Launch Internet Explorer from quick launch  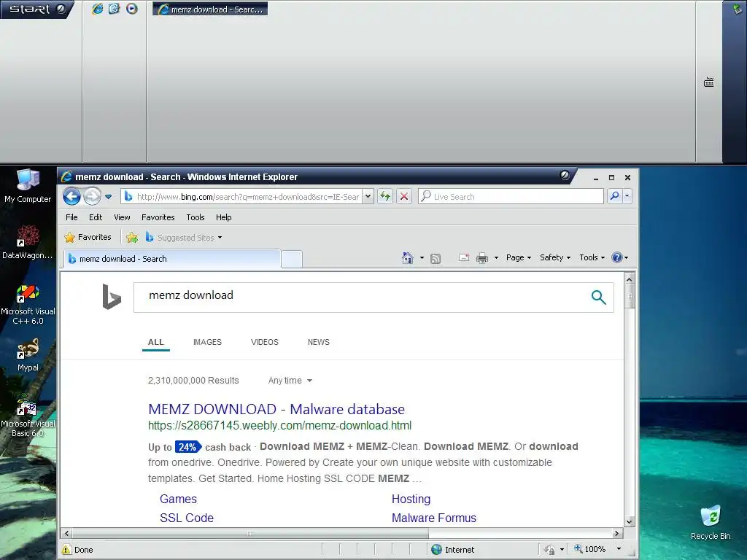coord(97,9)
